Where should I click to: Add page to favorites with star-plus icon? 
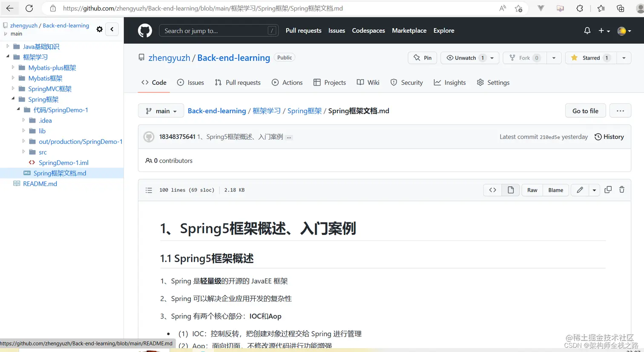(x=518, y=8)
